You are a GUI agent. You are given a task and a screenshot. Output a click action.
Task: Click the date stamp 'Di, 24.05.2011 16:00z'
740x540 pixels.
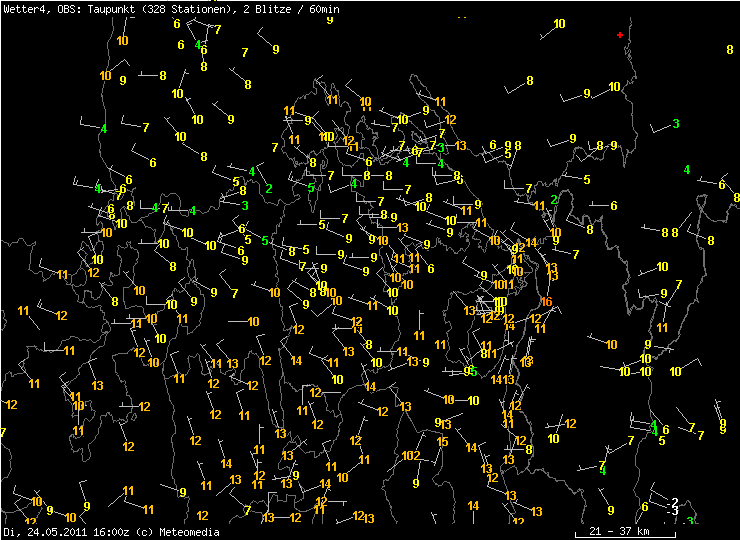66,532
